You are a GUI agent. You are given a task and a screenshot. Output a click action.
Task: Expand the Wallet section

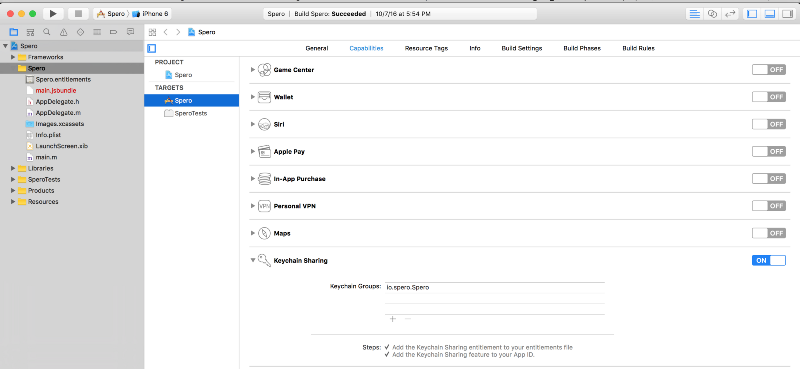[253, 97]
